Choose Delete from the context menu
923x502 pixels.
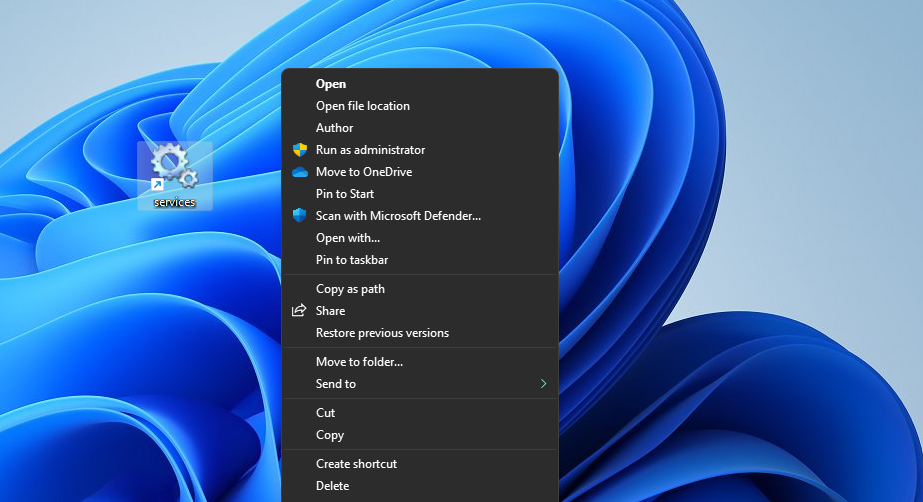click(332, 486)
